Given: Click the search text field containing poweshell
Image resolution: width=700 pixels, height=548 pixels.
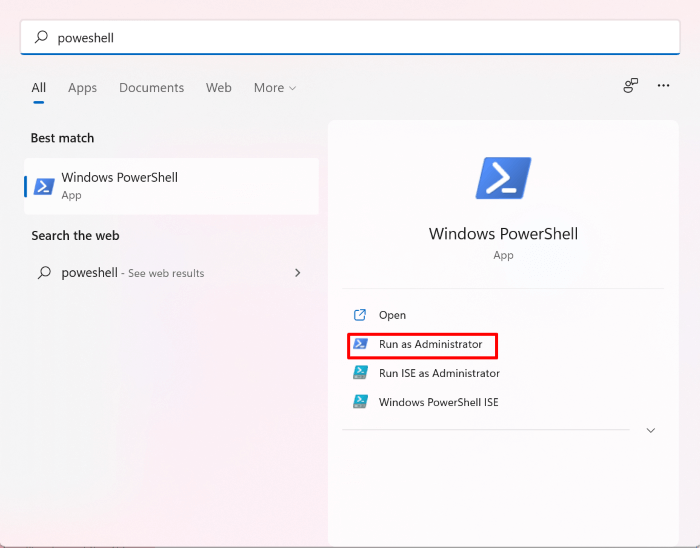Looking at the screenshot, I should 350,37.
